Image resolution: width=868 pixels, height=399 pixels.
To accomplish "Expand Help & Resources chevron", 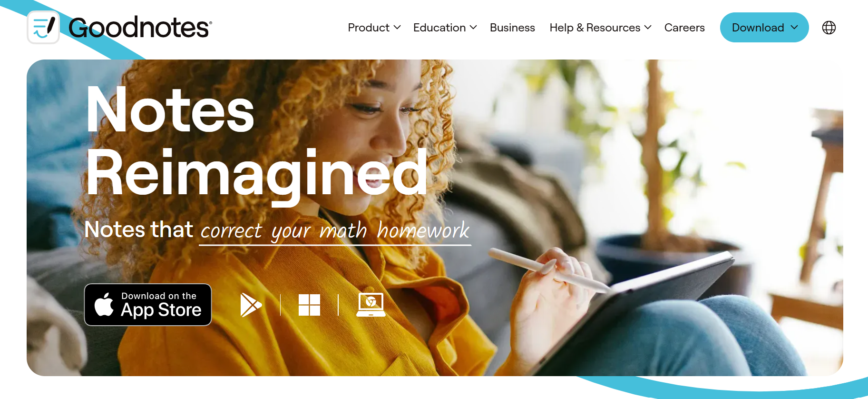I will (648, 28).
